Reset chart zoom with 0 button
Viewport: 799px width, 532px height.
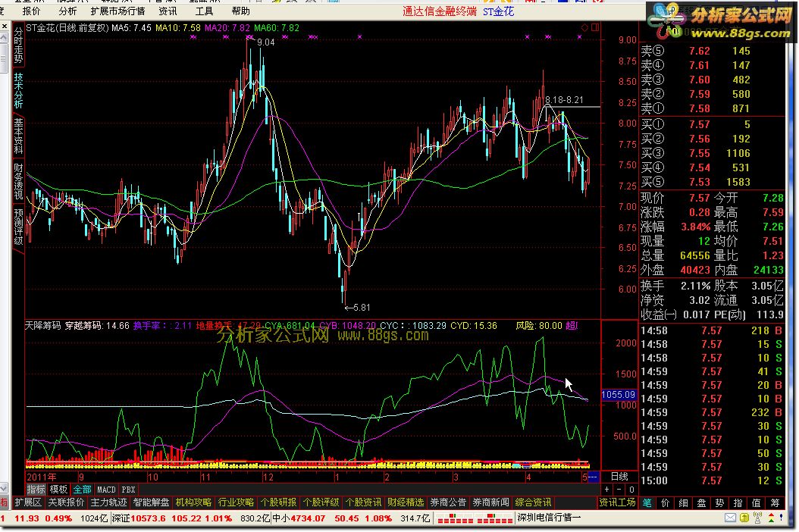631,490
